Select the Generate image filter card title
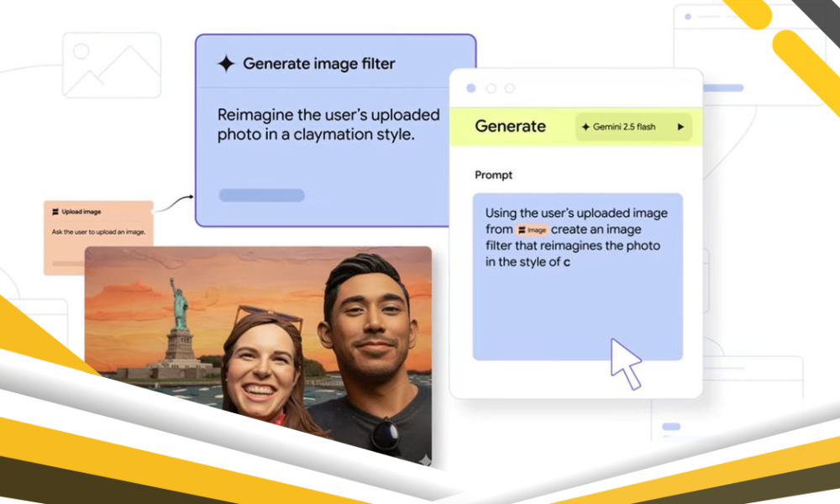This screenshot has width=840, height=504. [x=318, y=64]
